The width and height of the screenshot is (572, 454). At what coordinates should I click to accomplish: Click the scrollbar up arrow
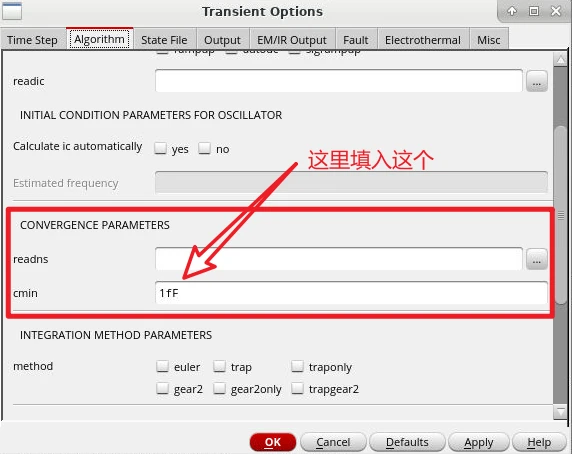pos(560,59)
